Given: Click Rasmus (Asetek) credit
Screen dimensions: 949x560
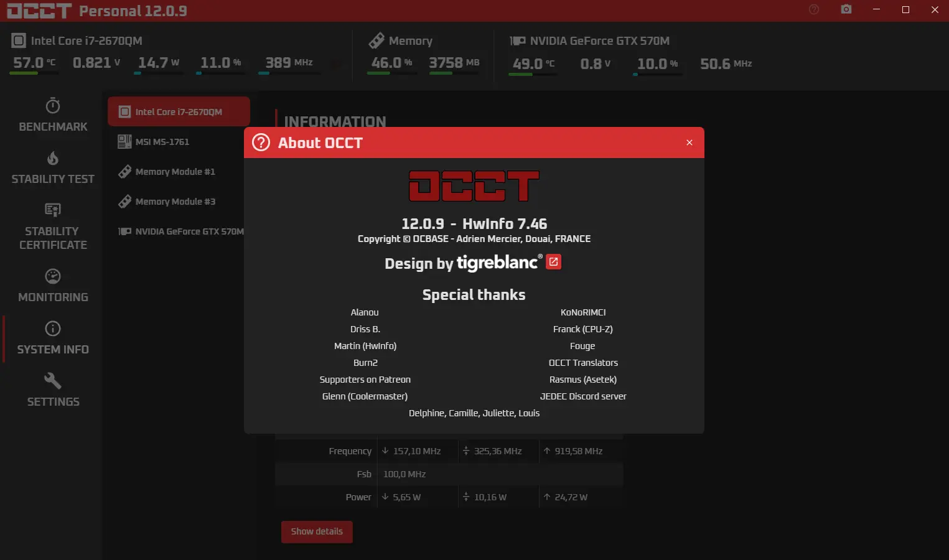Looking at the screenshot, I should click(583, 380).
